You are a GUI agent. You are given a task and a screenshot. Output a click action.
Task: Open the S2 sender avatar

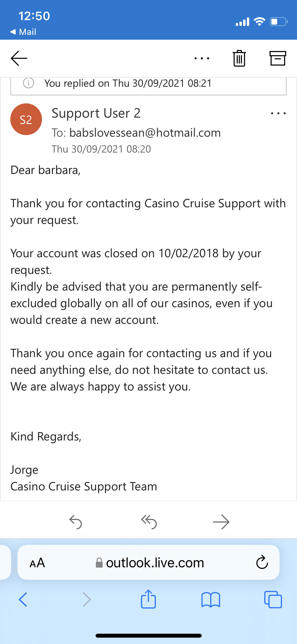click(x=26, y=119)
